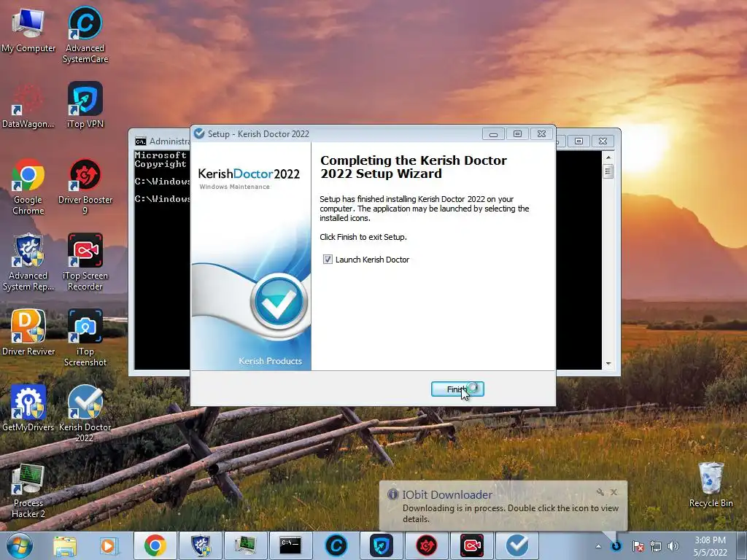This screenshot has height=560, width=747.
Task: Open iTop Screenshot desktop shortcut
Action: tap(85, 338)
